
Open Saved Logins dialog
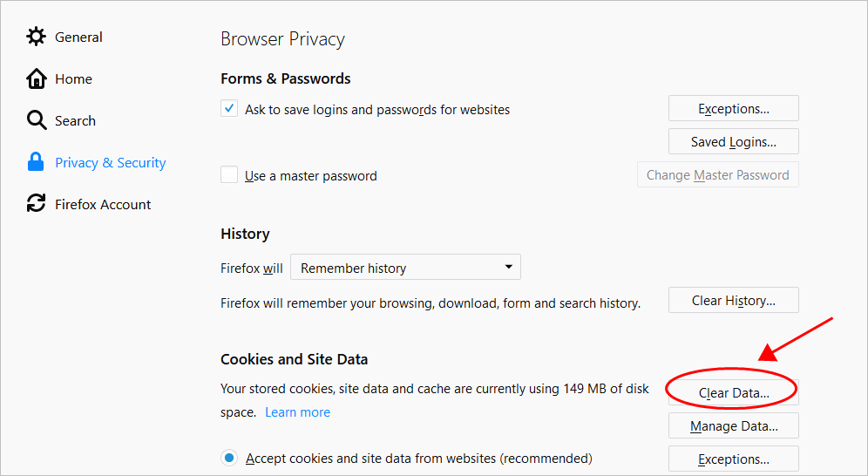point(734,142)
